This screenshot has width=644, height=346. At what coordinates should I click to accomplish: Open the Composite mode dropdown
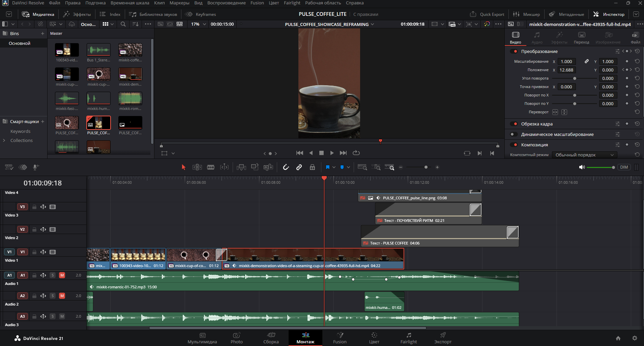[x=585, y=155]
